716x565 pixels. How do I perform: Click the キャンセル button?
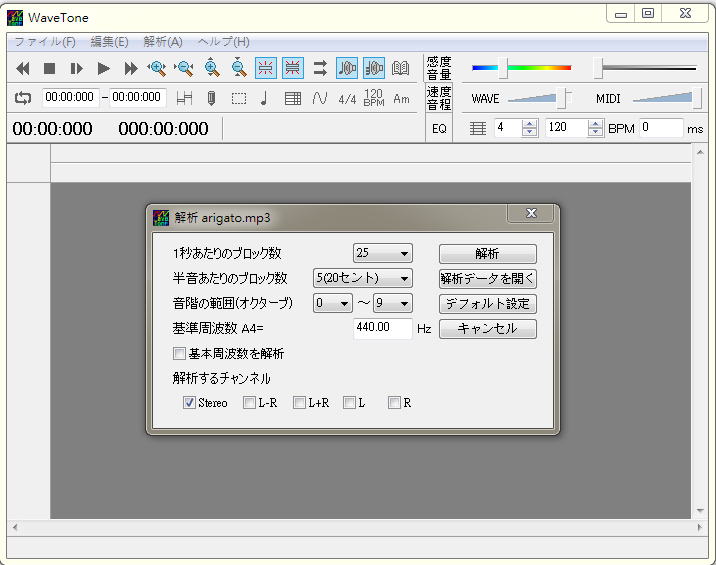[x=488, y=329]
